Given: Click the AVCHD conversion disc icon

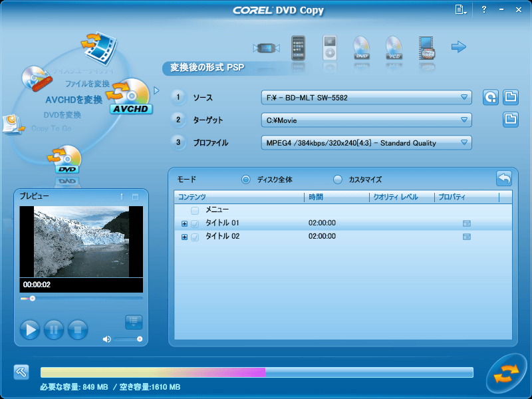Looking at the screenshot, I should [x=130, y=97].
